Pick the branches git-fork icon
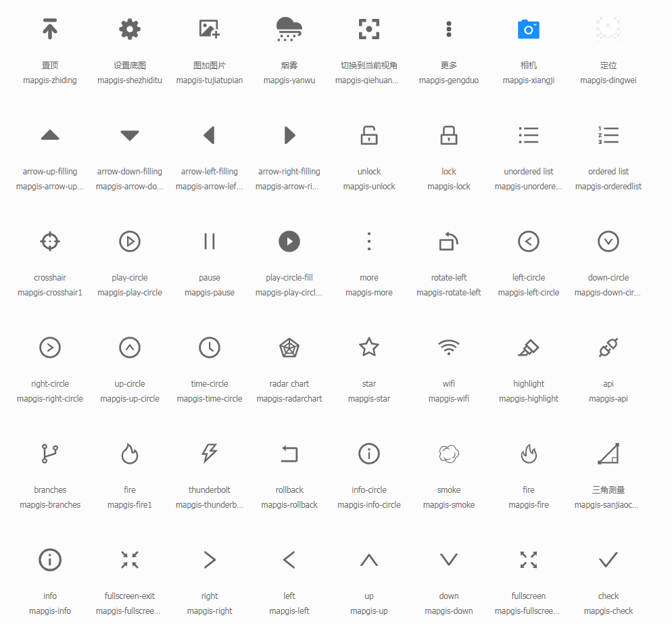This screenshot has width=672, height=624. click(x=50, y=454)
